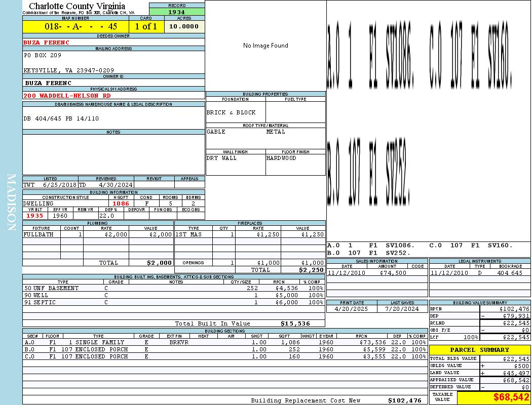Select roof material METAL
Viewport: 532px width, 405px height.
click(x=276, y=132)
